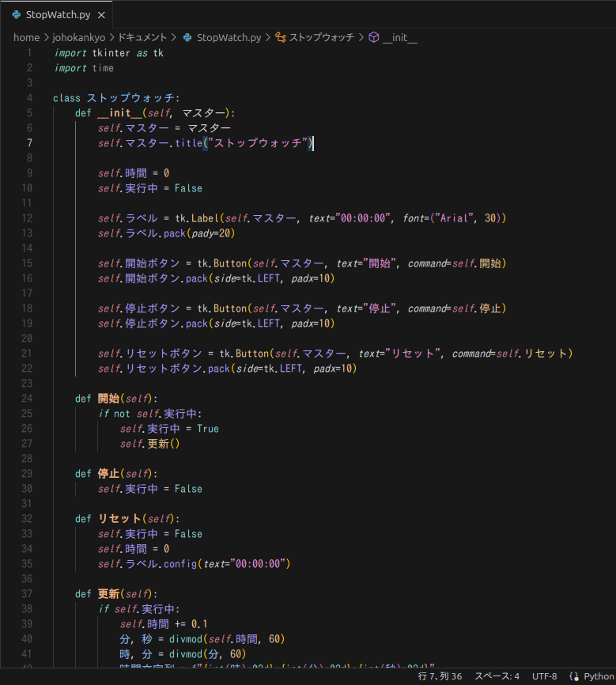
Task: Select the StopWatch.py tab label
Action: (58, 15)
